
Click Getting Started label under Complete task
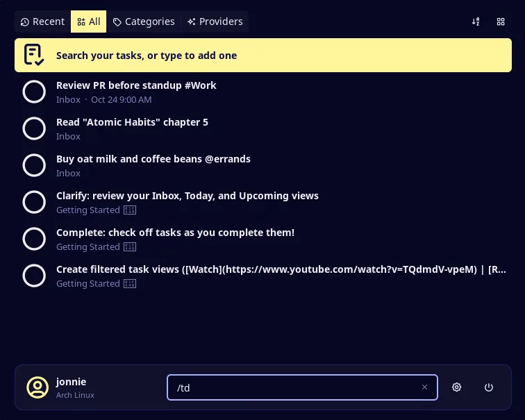[88, 247]
